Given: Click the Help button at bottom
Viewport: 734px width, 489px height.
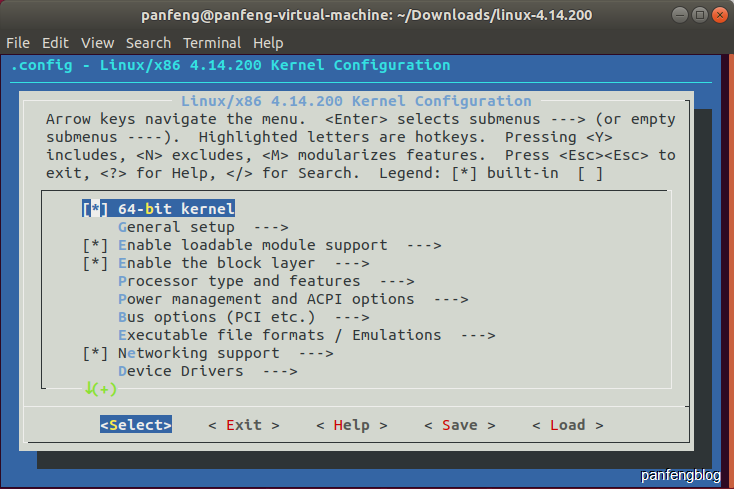Looking at the screenshot, I should pyautogui.click(x=352, y=425).
